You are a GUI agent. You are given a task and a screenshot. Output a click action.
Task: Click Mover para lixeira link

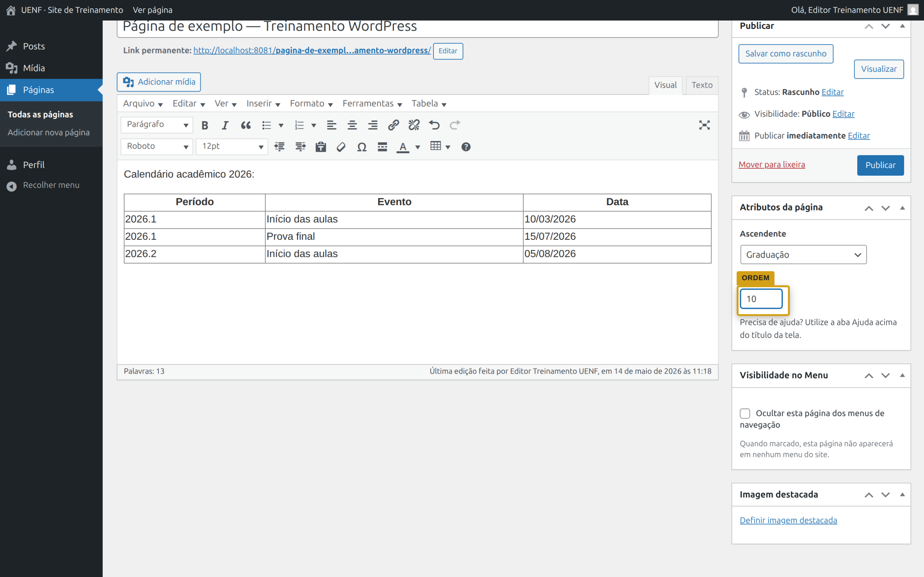click(x=771, y=164)
